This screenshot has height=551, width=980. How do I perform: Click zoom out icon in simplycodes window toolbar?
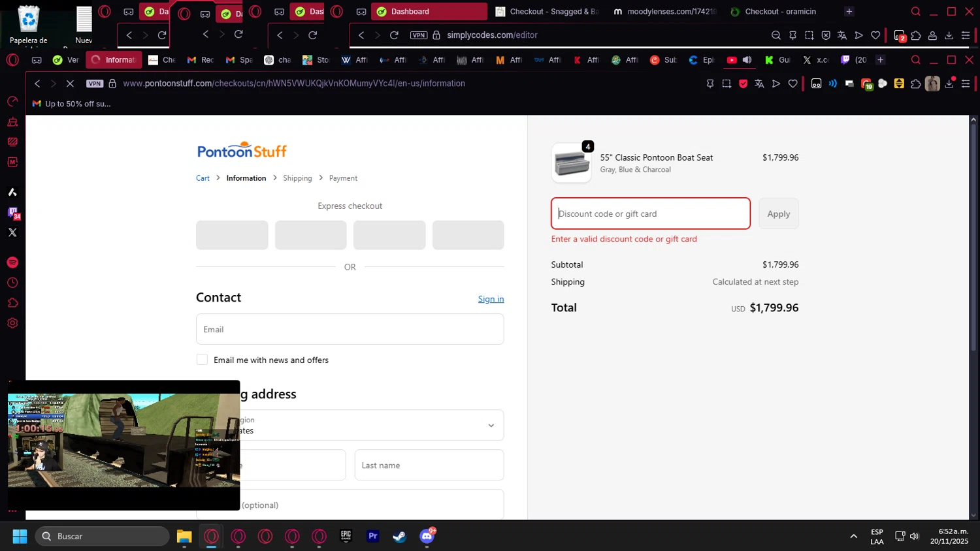point(776,35)
